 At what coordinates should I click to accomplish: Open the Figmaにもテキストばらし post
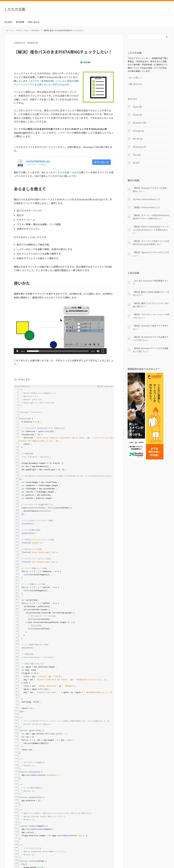[151, 254]
